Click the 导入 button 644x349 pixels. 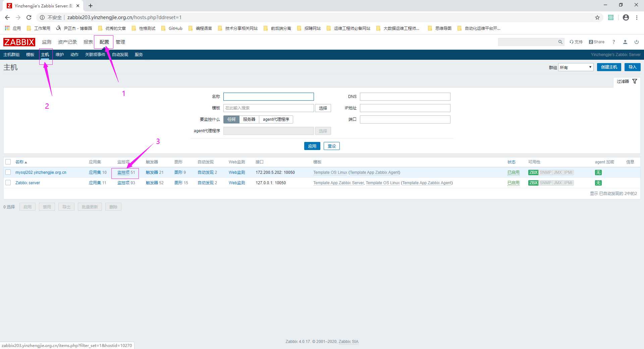pos(633,67)
